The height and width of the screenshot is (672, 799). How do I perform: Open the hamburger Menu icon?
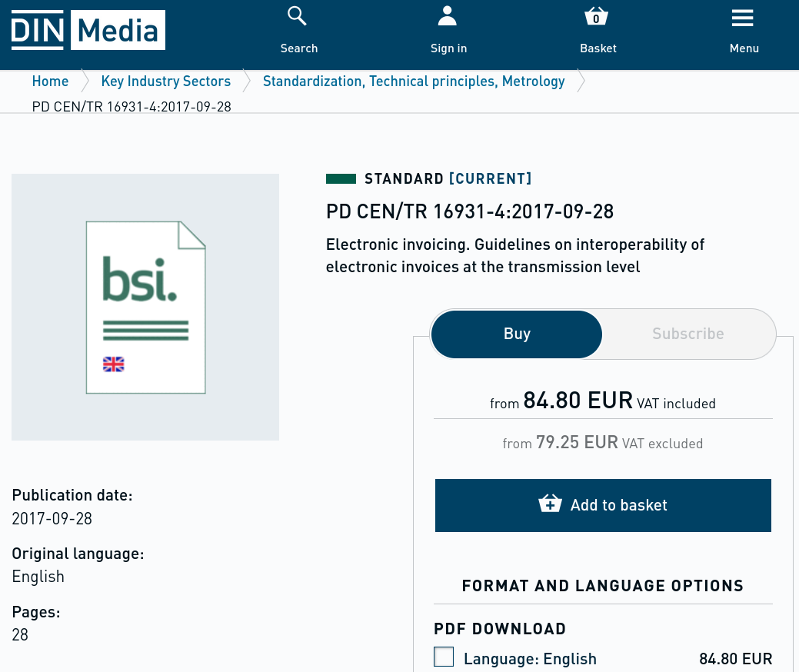point(743,17)
